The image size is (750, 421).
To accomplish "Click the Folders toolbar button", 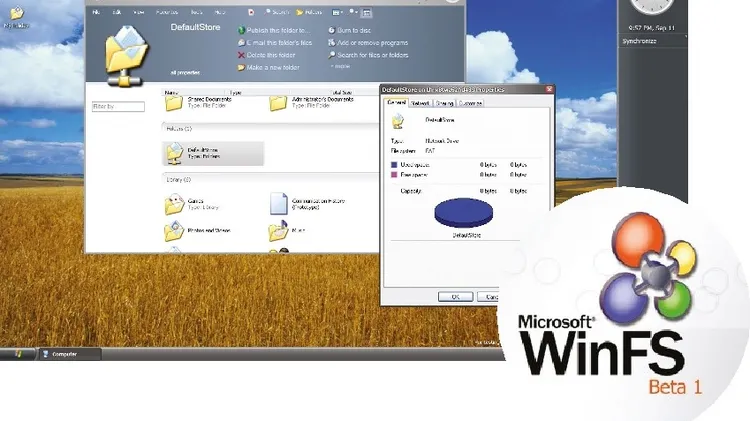I will (309, 12).
